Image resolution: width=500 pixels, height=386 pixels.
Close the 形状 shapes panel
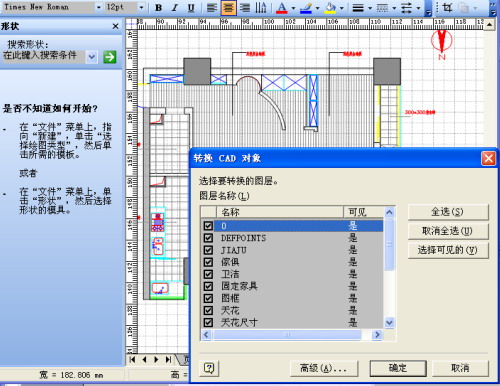coord(116,26)
